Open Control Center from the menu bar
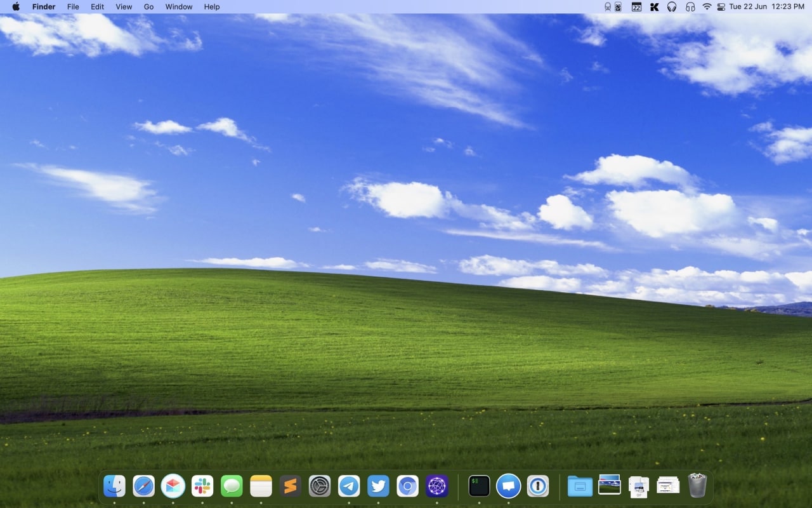The height and width of the screenshot is (508, 812). coord(721,7)
